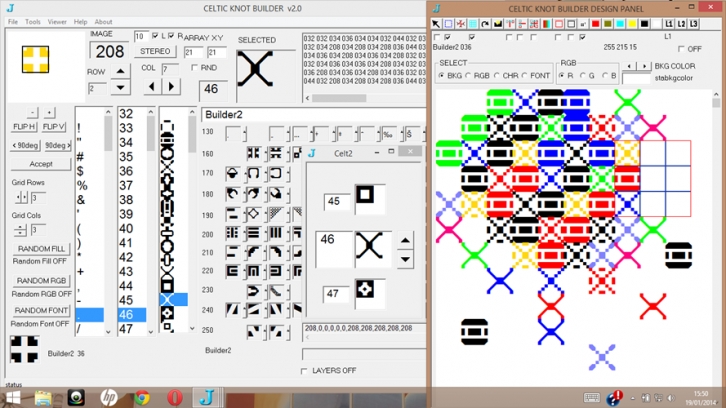Enable the LAYERS OFF checkbox

(305, 371)
